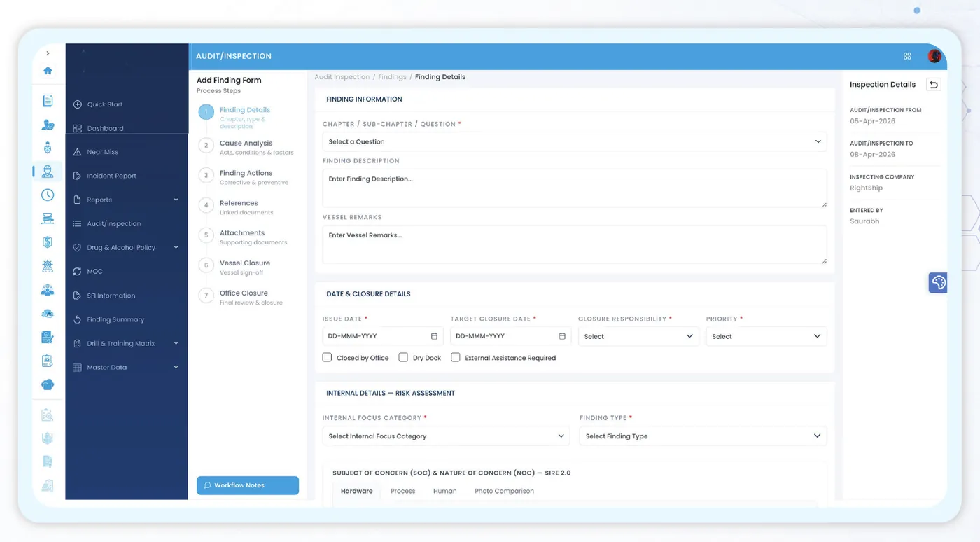Open the Target Closure Date calendar picker
980x542 pixels.
[562, 336]
